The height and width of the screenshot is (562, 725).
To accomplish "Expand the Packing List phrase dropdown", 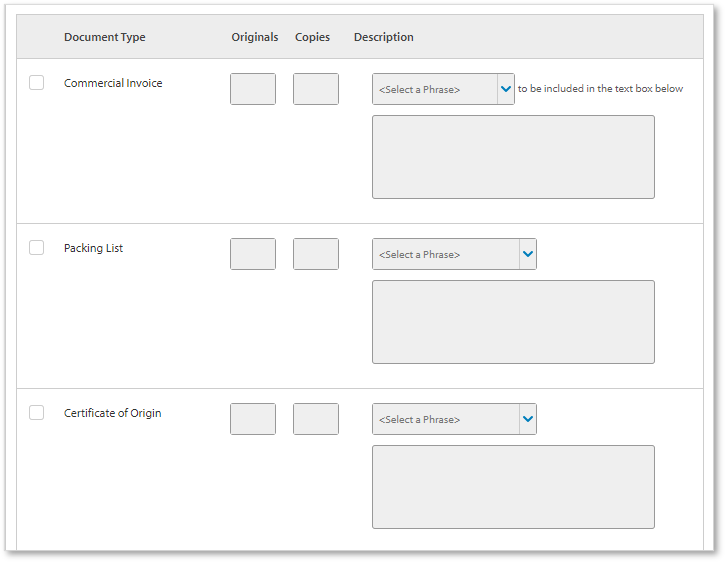I will pyautogui.click(x=454, y=254).
